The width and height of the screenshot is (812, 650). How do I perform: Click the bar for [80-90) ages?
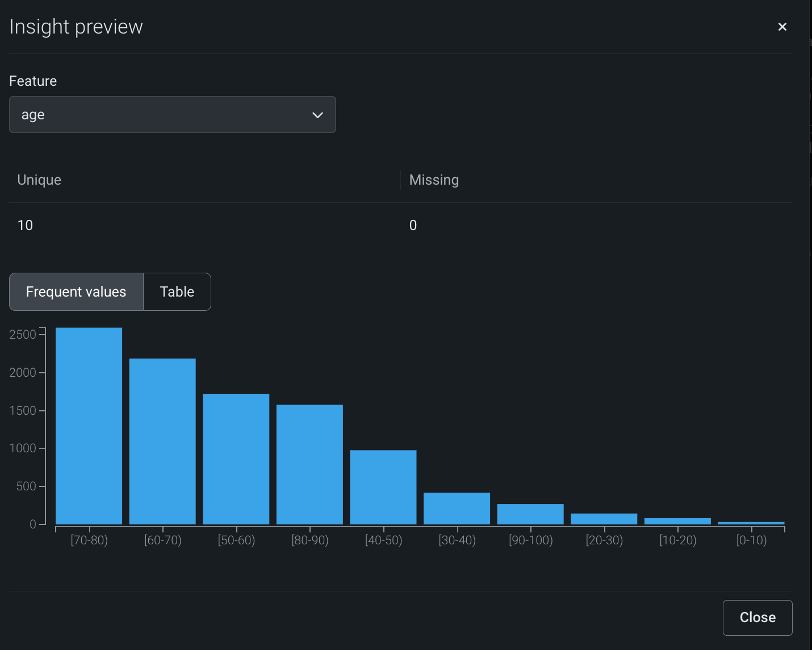[x=309, y=465]
